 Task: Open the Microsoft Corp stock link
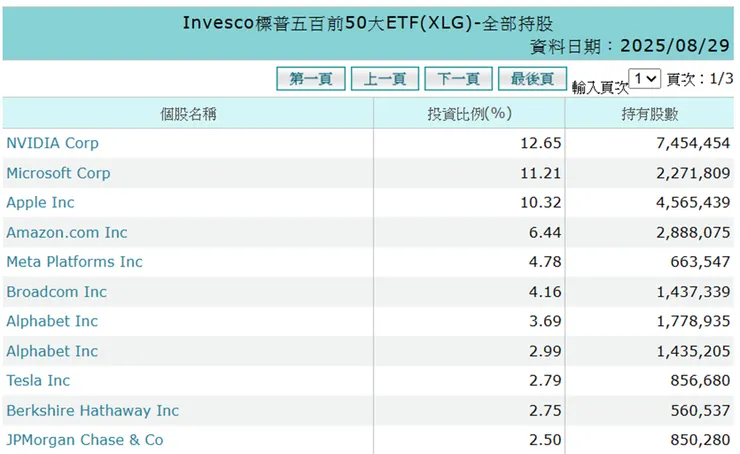click(58, 173)
